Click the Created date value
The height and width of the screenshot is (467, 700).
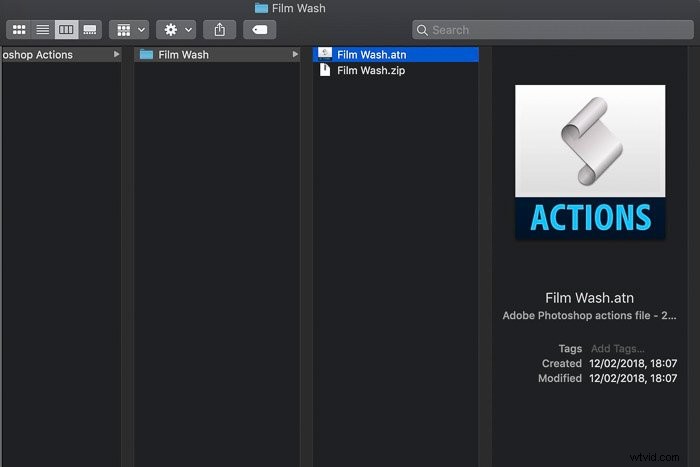tap(633, 363)
